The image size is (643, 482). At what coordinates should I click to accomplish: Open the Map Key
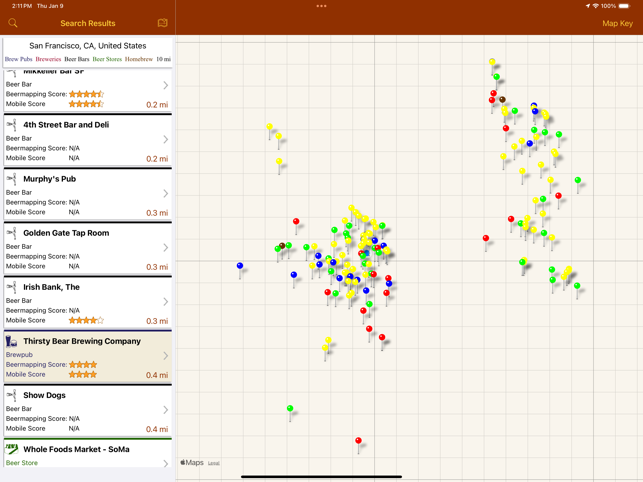coord(616,23)
